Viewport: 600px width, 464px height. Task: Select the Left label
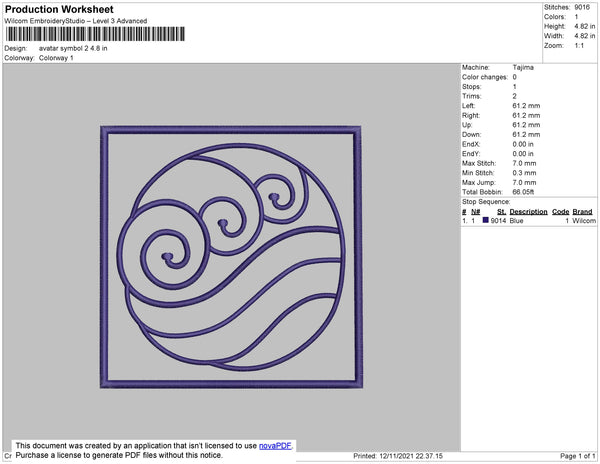(468, 106)
